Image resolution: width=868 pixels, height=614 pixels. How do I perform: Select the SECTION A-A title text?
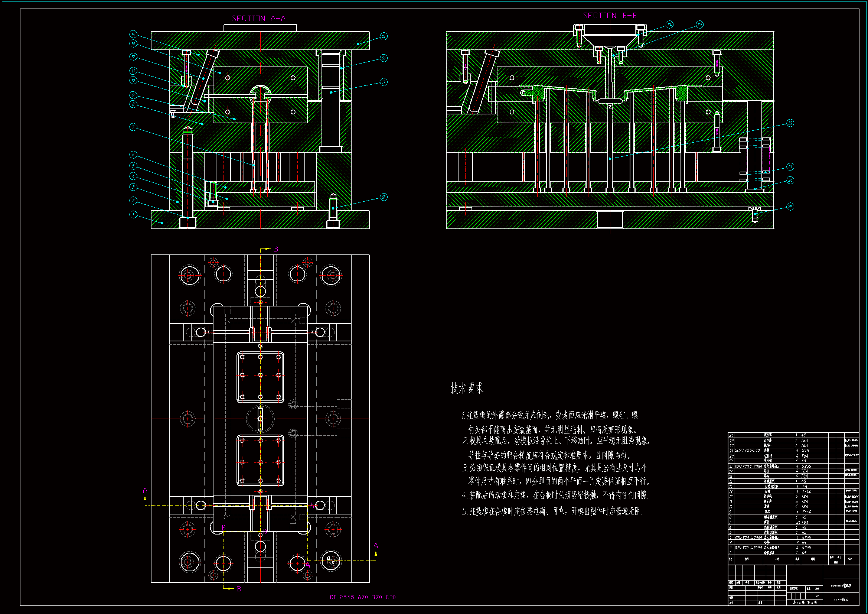(258, 19)
